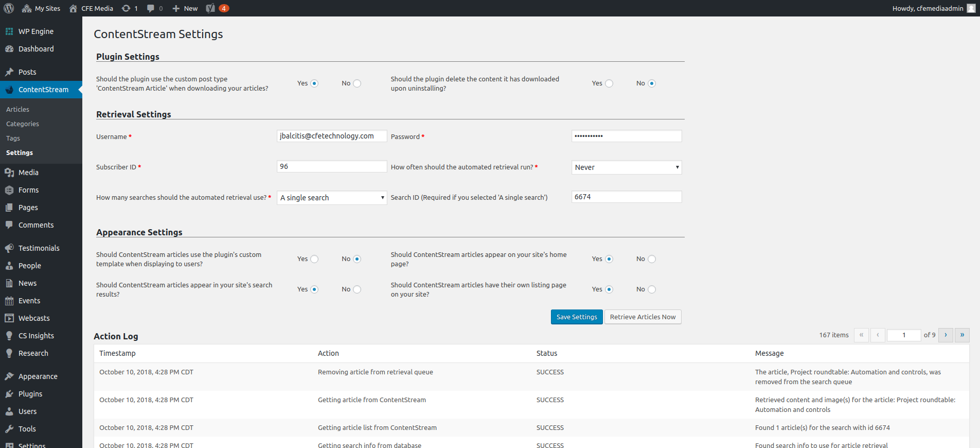Screen dimensions: 980x448
Task: Click the Save Settings button
Action: click(x=577, y=317)
